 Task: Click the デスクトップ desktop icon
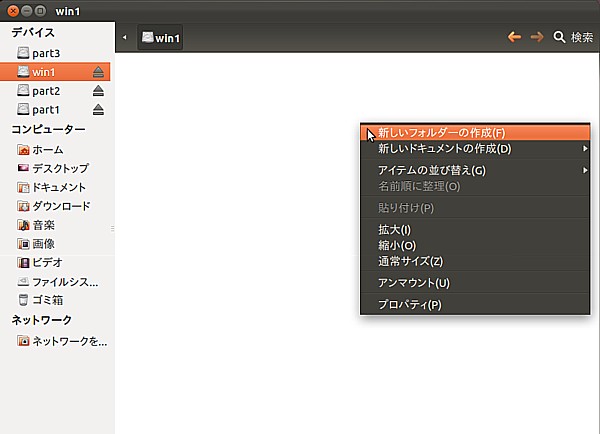[23, 168]
